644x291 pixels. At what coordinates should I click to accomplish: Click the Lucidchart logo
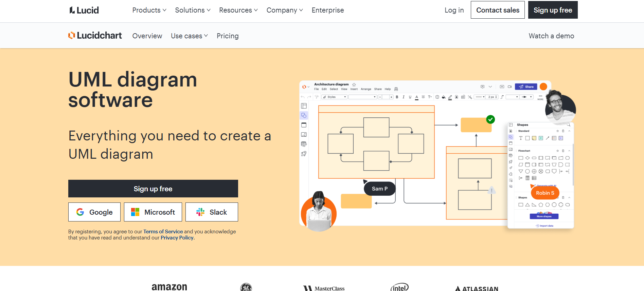click(95, 36)
